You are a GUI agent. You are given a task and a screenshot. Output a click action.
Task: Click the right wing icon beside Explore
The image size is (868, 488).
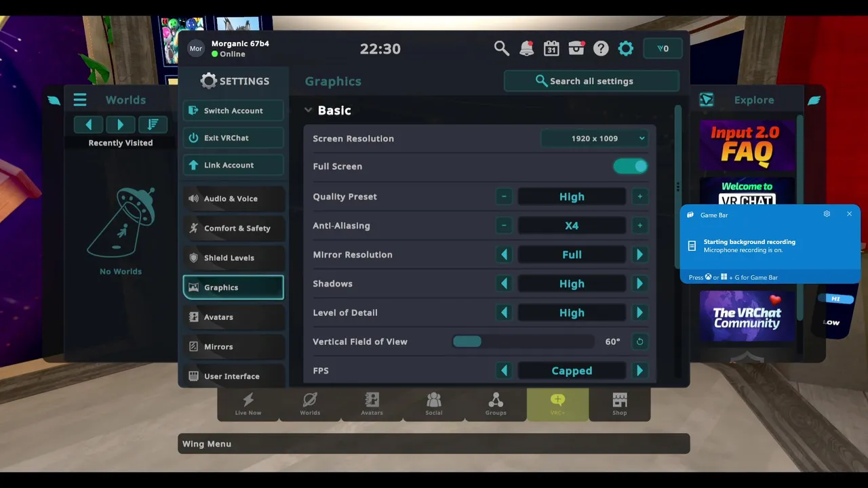pos(814,100)
